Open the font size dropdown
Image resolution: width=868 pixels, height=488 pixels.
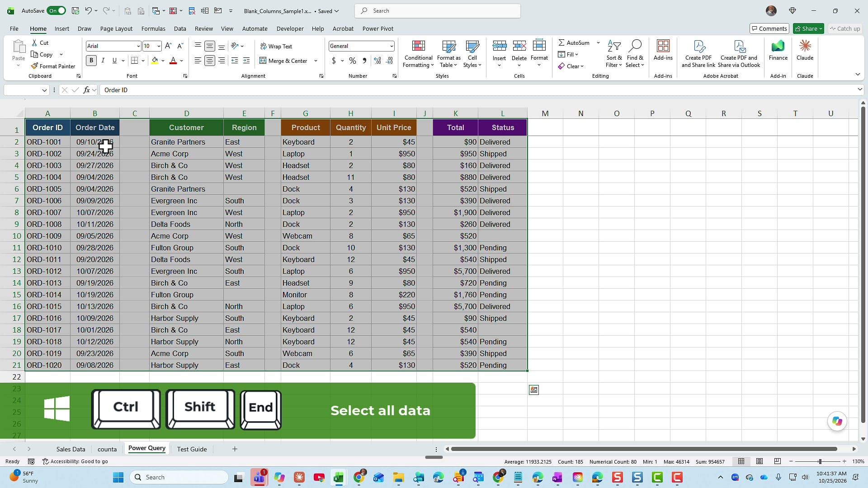[159, 46]
